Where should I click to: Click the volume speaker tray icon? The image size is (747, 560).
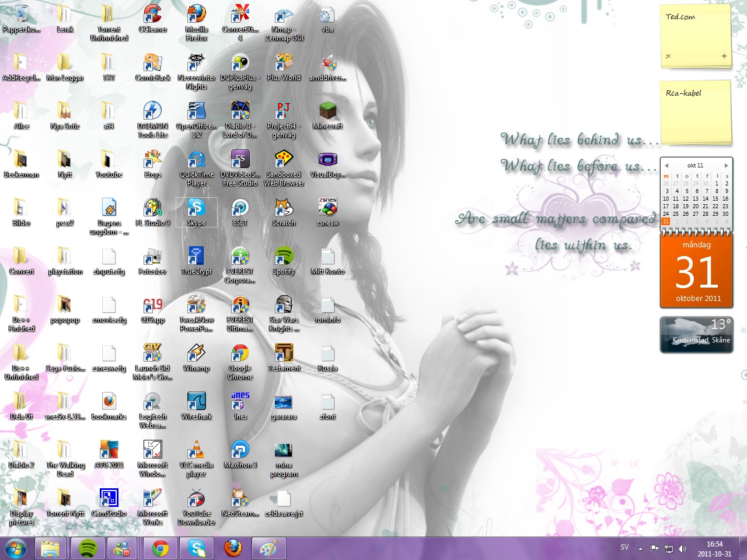[683, 548]
